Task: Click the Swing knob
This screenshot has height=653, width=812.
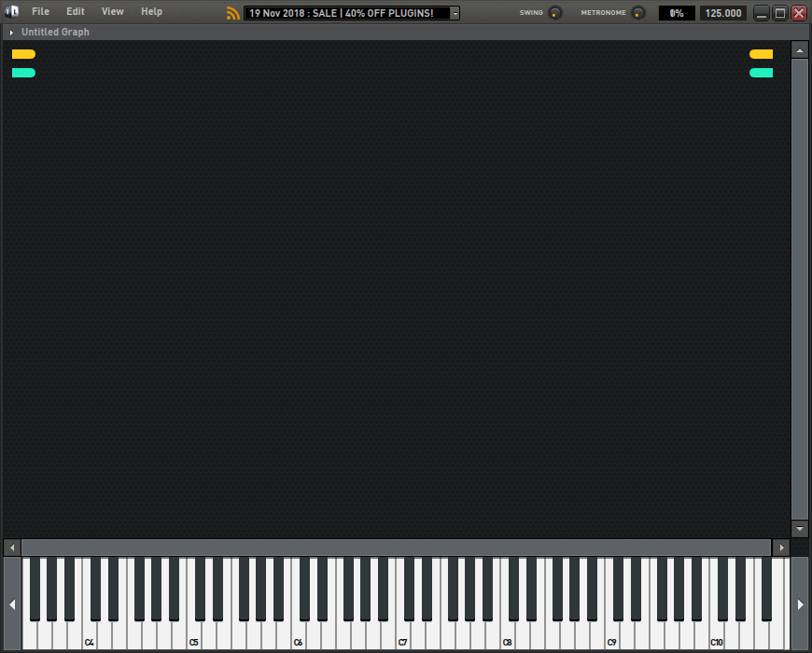Action: (554, 13)
